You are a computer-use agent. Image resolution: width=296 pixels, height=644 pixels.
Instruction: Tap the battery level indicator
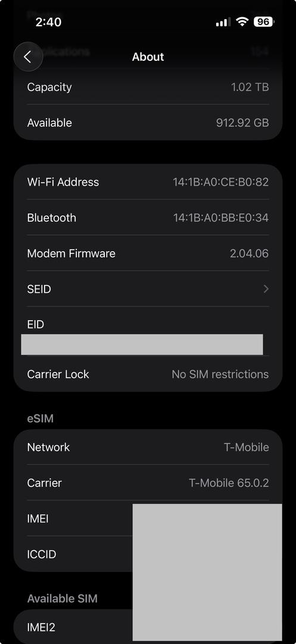(264, 22)
